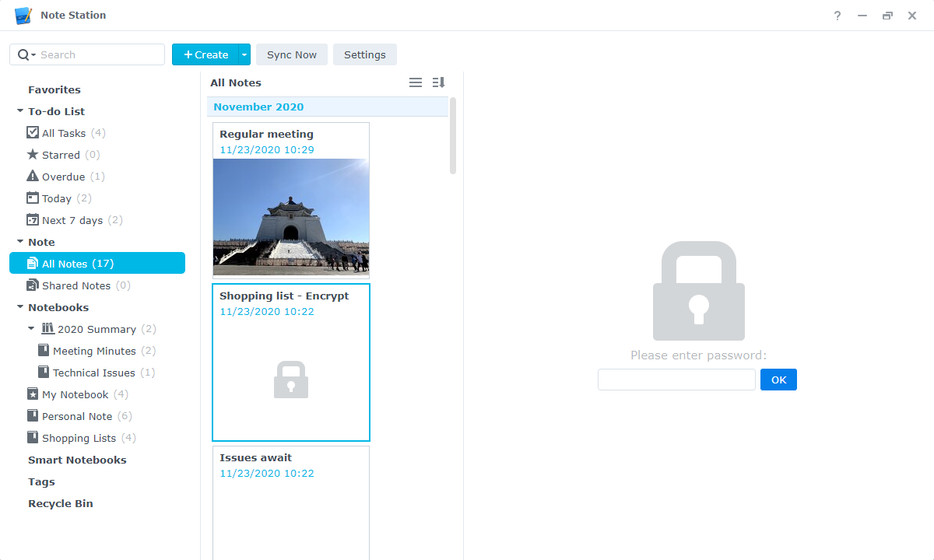Click the Starred star icon in To-do List
The image size is (934, 560).
(x=33, y=155)
